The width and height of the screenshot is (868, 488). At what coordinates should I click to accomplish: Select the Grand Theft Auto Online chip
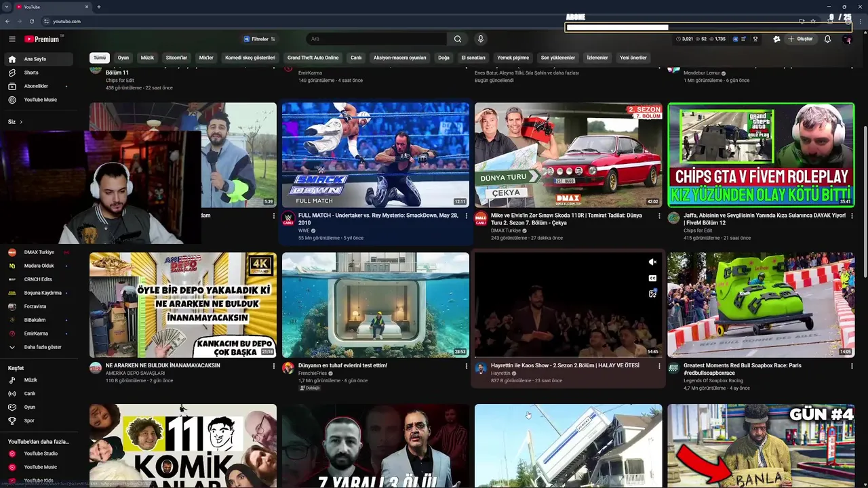click(x=313, y=58)
